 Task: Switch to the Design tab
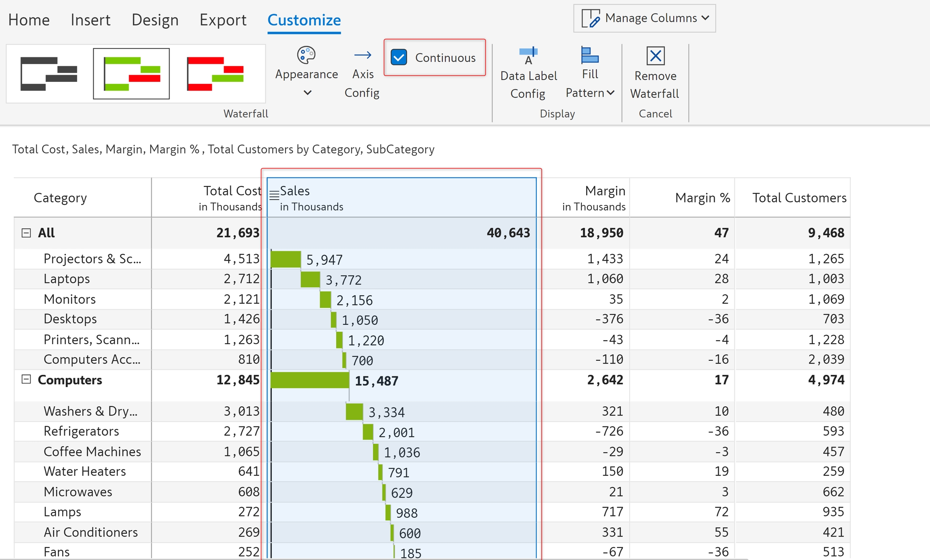coord(155,20)
